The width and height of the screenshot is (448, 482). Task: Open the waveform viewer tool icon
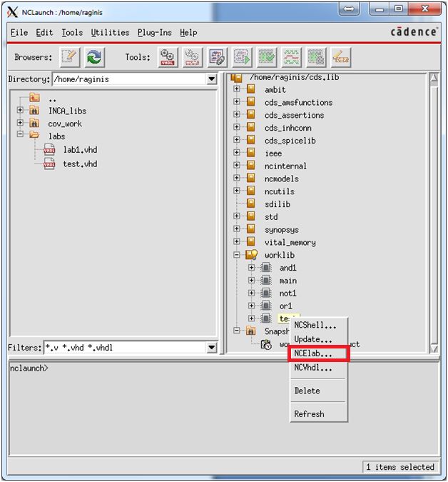(291, 57)
